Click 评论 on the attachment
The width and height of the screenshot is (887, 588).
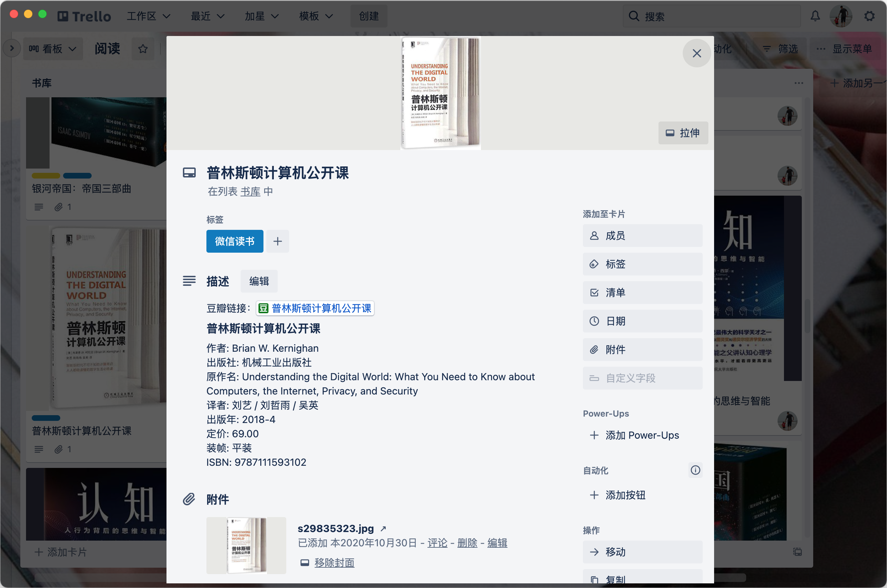(437, 543)
